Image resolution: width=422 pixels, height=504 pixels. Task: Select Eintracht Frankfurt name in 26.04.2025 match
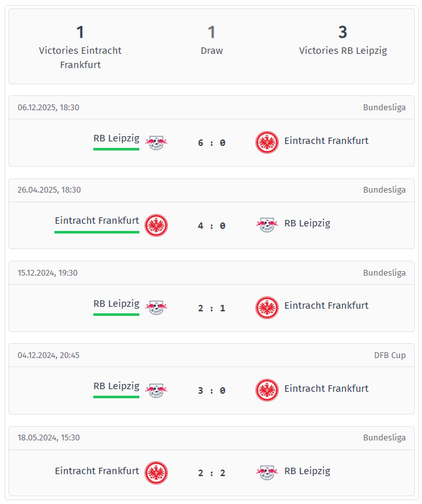97,221
